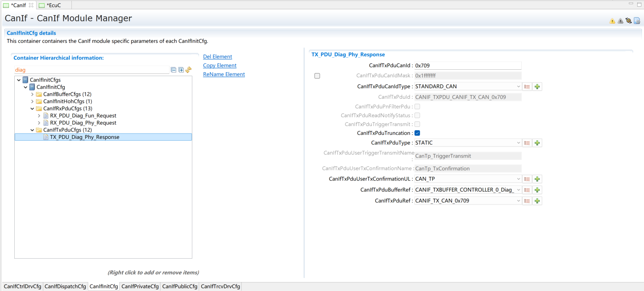Open the CanIfTxPduUserTxConfirmationUL dropdown
644x291 pixels.
click(x=468, y=179)
